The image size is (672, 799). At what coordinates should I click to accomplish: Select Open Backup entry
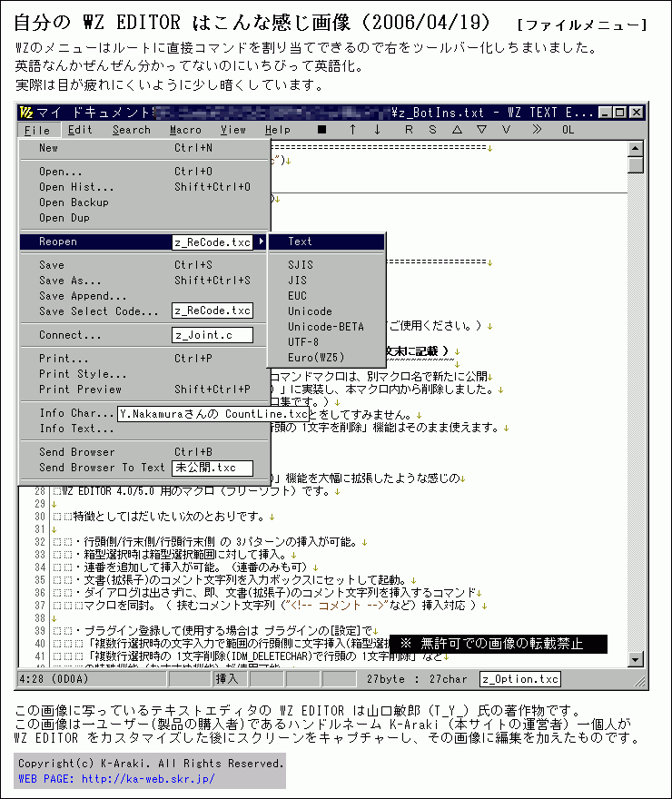144,202
